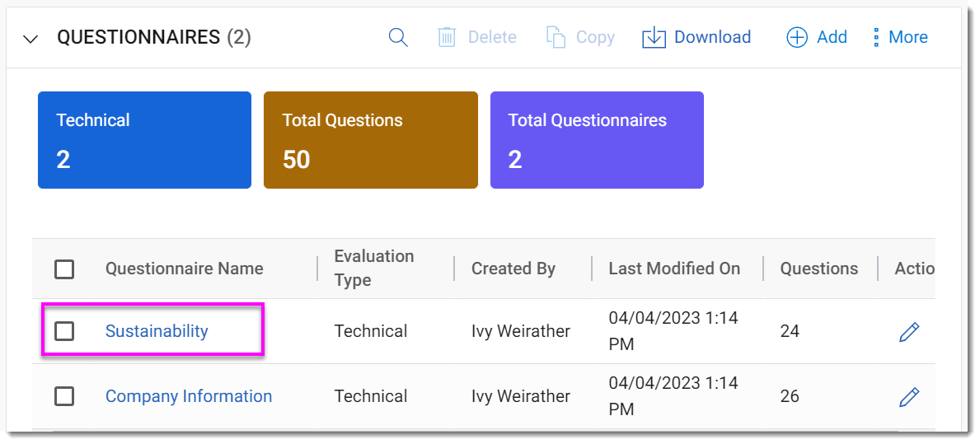Edit Company Information row with pencil icon

(908, 397)
